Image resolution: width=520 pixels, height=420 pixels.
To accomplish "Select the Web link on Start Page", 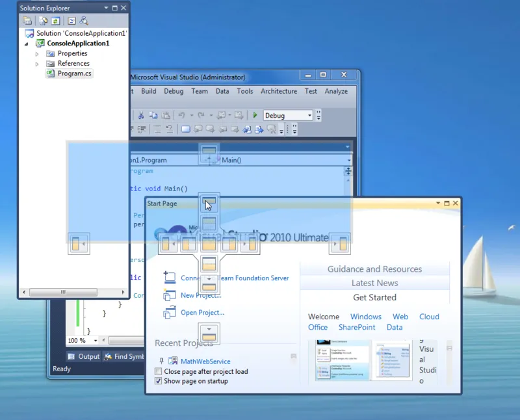I will click(x=400, y=317).
